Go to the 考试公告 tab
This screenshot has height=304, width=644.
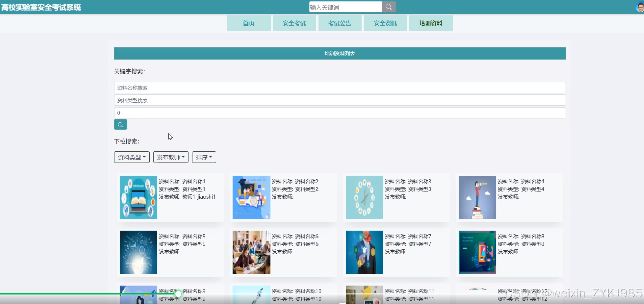[340, 23]
